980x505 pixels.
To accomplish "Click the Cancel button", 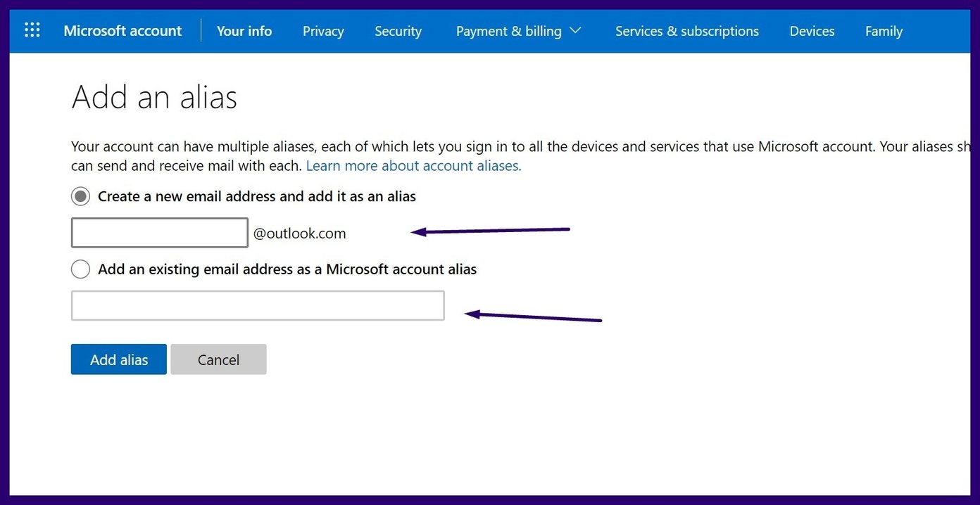I will tap(218, 359).
